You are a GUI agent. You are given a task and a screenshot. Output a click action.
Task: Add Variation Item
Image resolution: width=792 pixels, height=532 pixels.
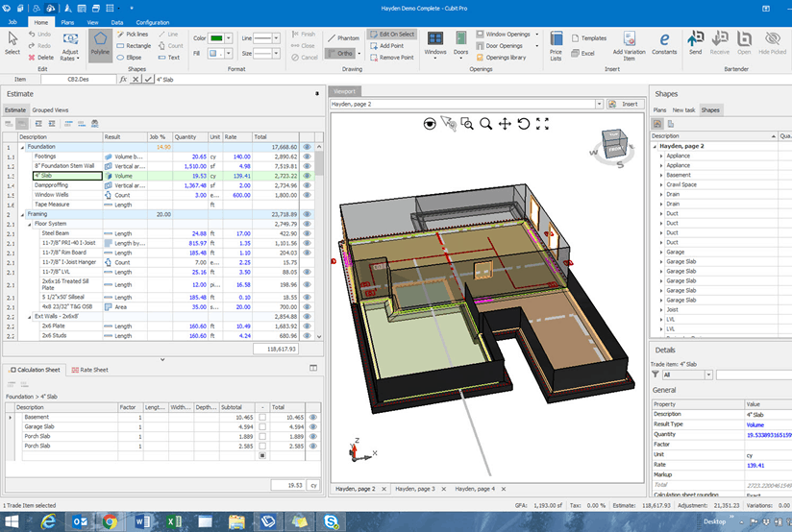click(x=629, y=45)
